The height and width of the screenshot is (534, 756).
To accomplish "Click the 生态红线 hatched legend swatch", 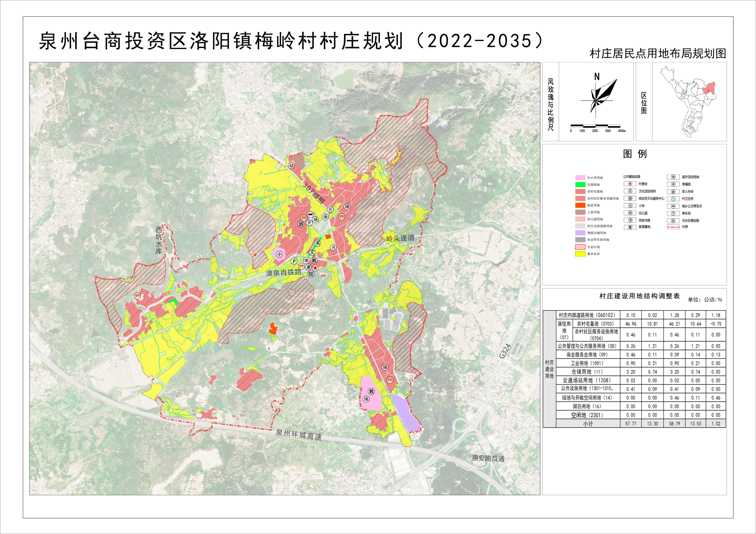I will 580,247.
